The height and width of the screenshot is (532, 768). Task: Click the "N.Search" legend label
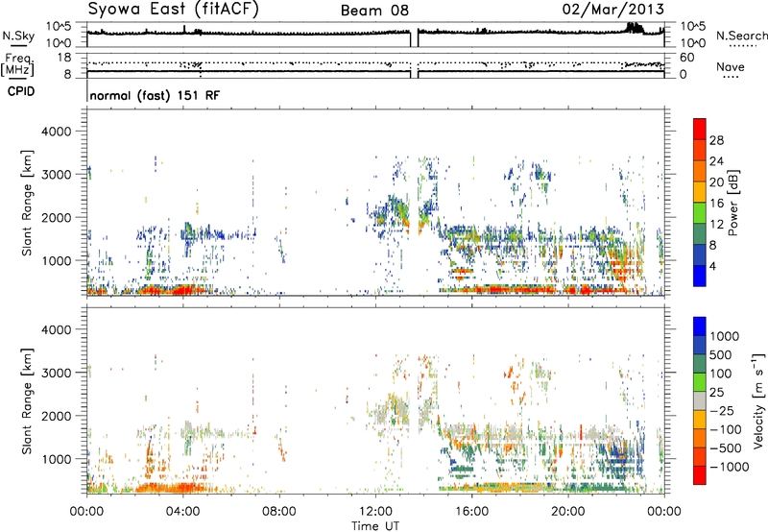pyautogui.click(x=742, y=36)
